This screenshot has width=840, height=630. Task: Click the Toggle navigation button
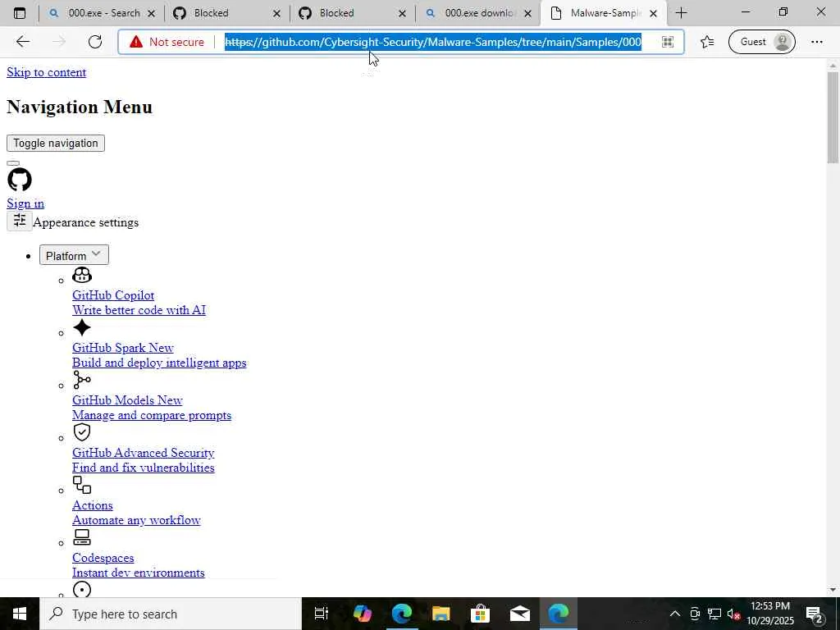click(x=56, y=143)
